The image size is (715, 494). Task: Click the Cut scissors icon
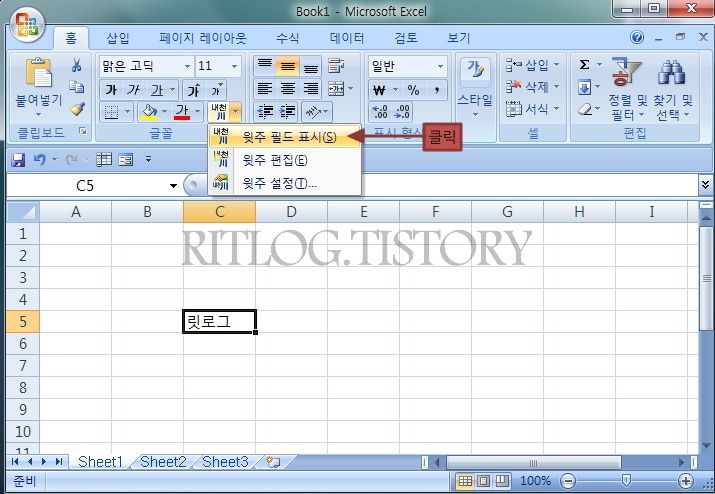(77, 65)
